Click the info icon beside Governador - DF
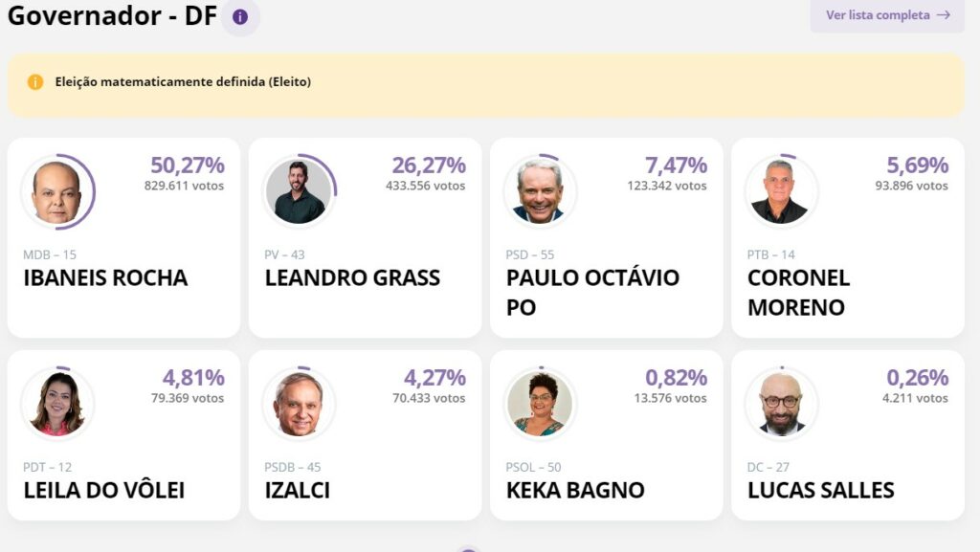This screenshot has width=980, height=552. click(240, 17)
